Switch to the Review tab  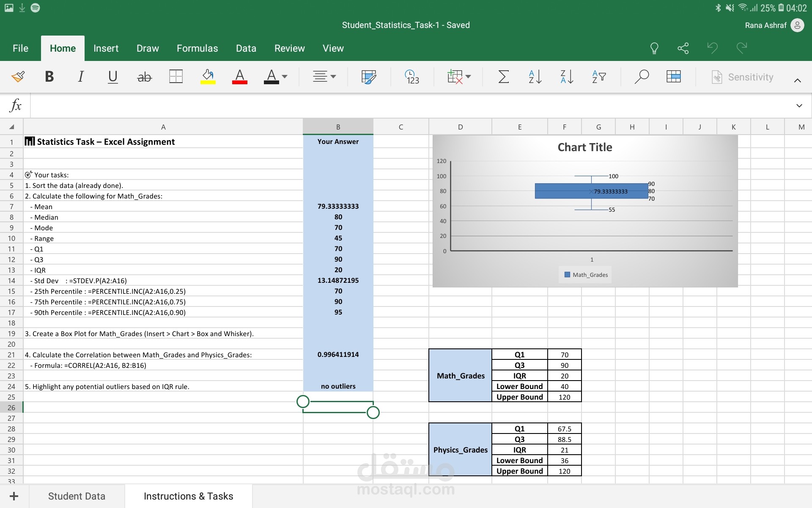289,48
